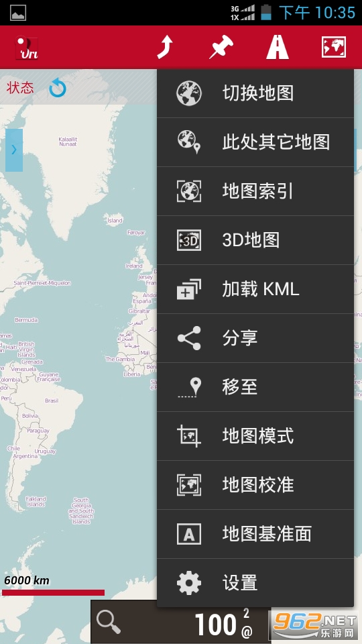This screenshot has width=362, height=644.
Task: Tap the Liberia label on the map
Action: [x=131, y=374]
